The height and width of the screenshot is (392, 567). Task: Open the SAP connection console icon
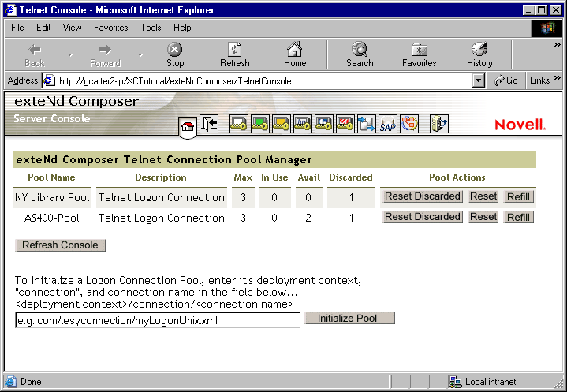point(387,124)
